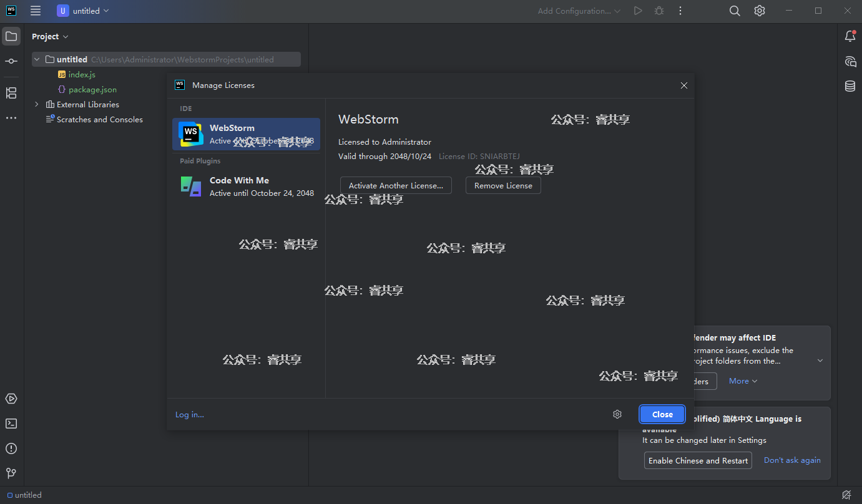Viewport: 862px width, 504px height.
Task: Close the Manage Licenses dialog with X
Action: [x=684, y=85]
